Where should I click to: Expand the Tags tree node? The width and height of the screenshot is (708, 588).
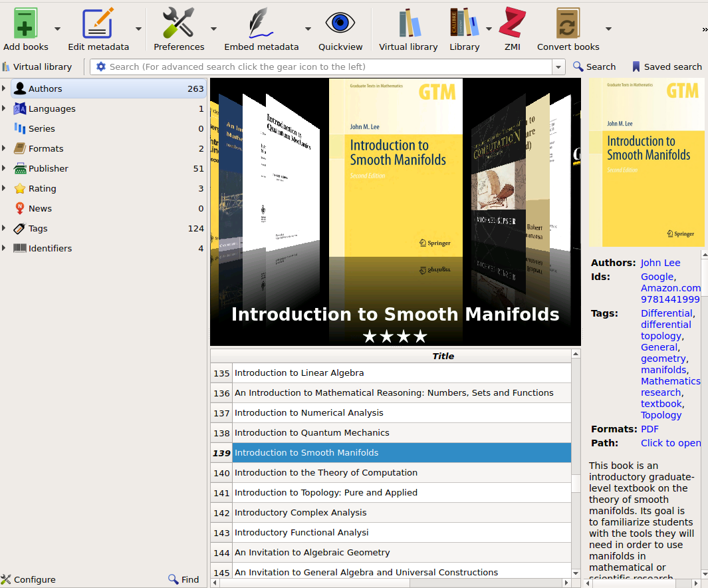tap(3, 229)
